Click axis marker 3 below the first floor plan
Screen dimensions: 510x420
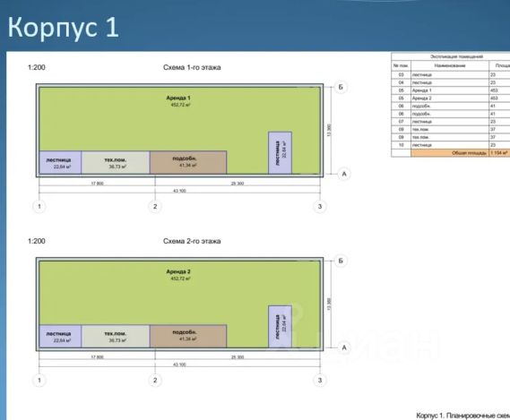tap(320, 207)
